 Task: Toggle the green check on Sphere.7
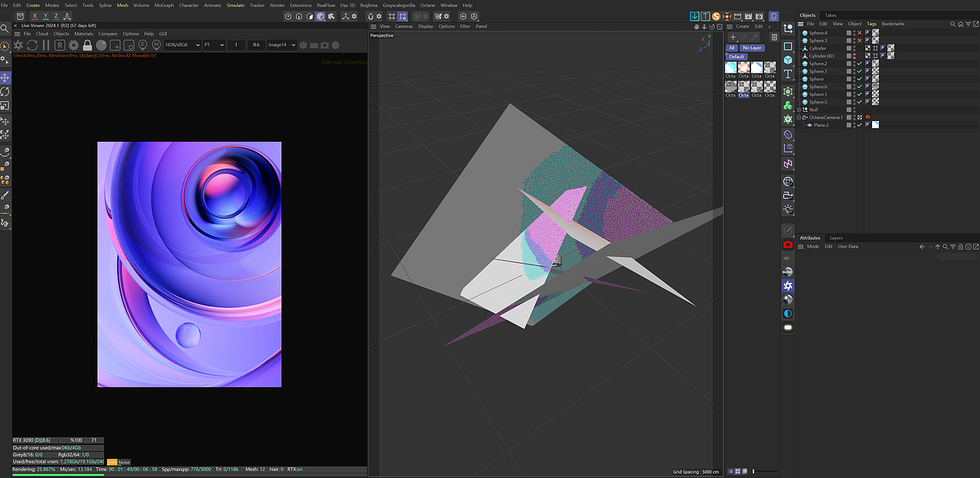860,71
